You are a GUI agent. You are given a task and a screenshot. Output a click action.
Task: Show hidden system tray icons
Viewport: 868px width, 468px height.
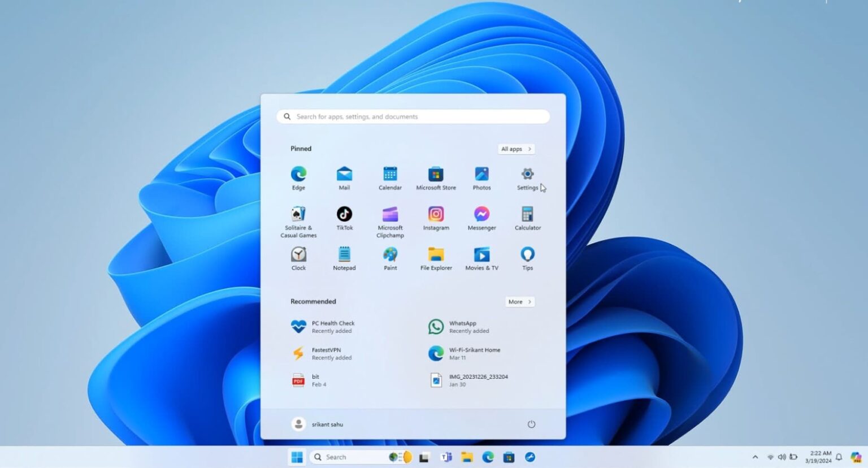click(x=756, y=457)
